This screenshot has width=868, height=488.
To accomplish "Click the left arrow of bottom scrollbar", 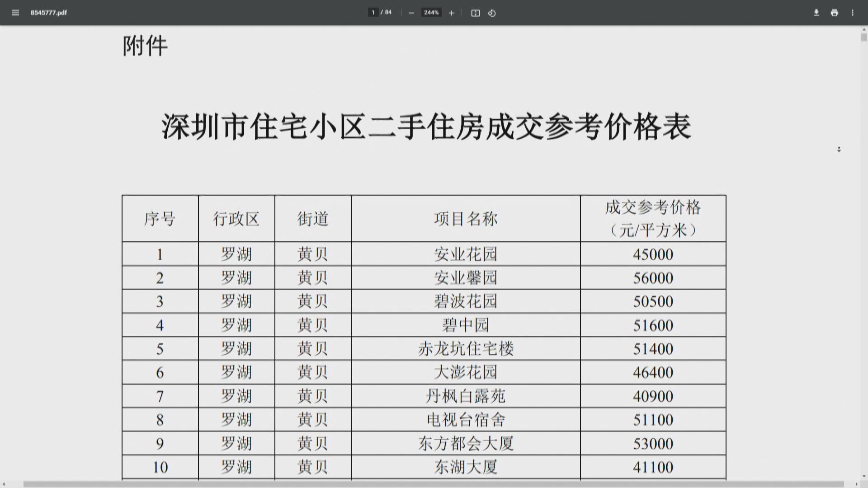I will tap(4, 483).
